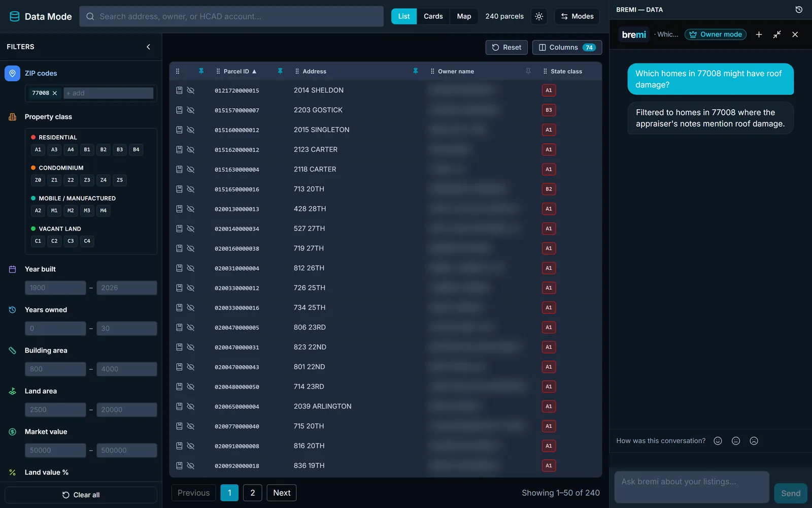Screen dimensions: 812x508
Task: Open the Columns chooser
Action: [x=567, y=47]
